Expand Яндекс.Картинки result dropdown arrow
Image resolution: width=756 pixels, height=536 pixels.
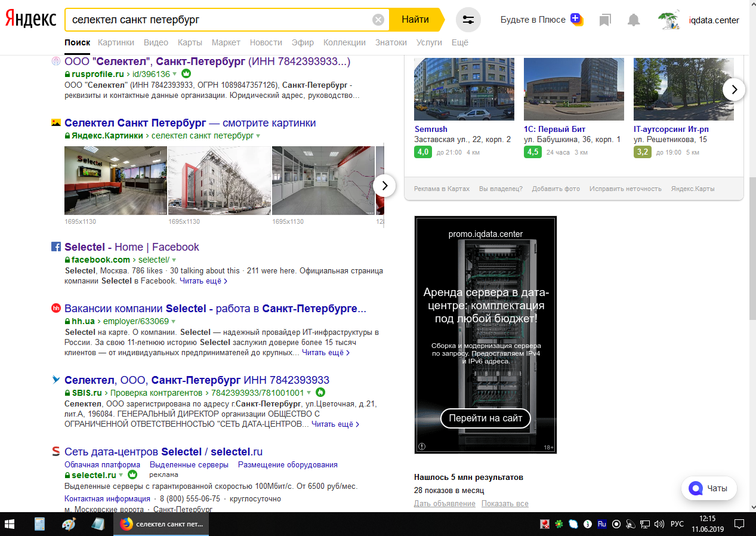pos(258,136)
